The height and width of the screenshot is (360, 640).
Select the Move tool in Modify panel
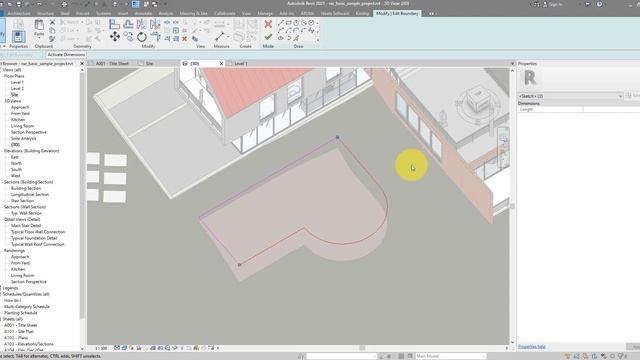click(x=115, y=37)
